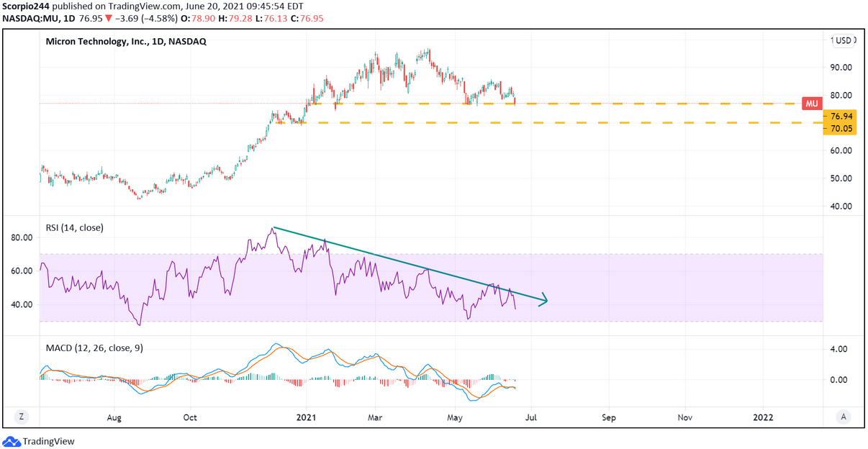Viewport: 868px width, 449px height.
Task: Click the Scorpio244 author name
Action: tap(27, 6)
